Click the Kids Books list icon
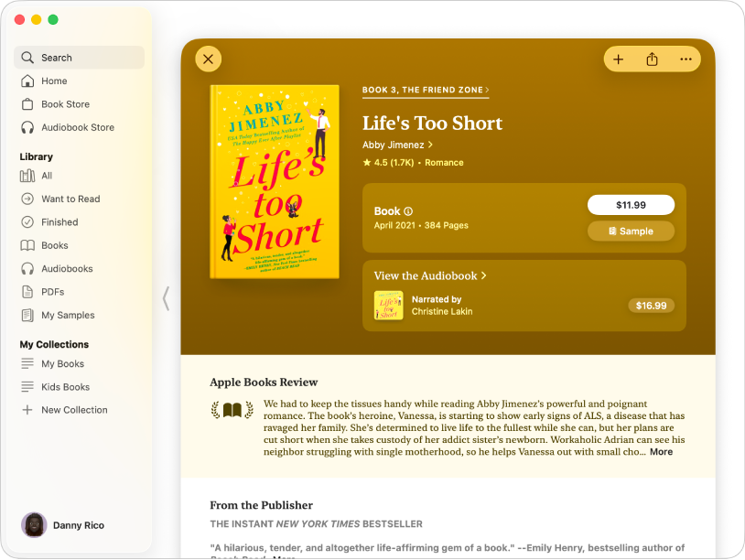This screenshot has height=560, width=745. pyautogui.click(x=27, y=387)
